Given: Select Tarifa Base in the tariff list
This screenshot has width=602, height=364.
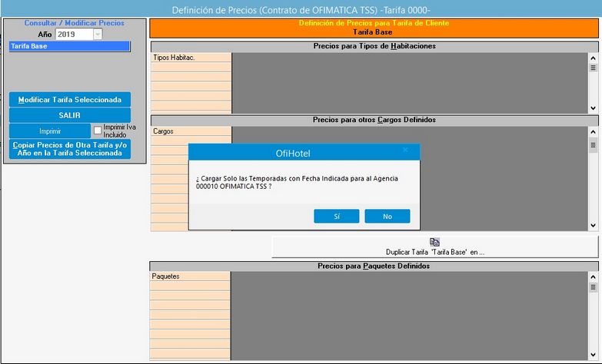Looking at the screenshot, I should coord(69,46).
